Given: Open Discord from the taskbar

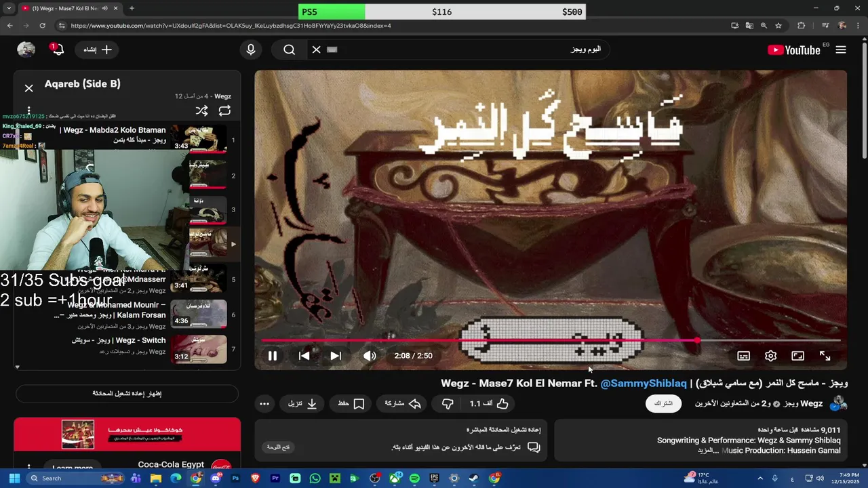Looking at the screenshot, I should (x=216, y=479).
